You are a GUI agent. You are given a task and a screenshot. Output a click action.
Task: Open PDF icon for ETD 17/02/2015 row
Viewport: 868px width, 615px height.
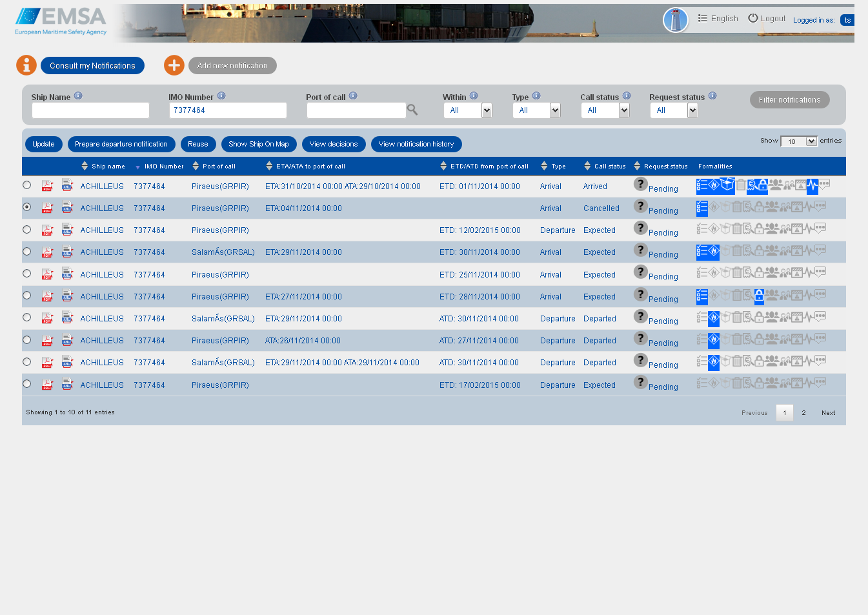tap(47, 385)
